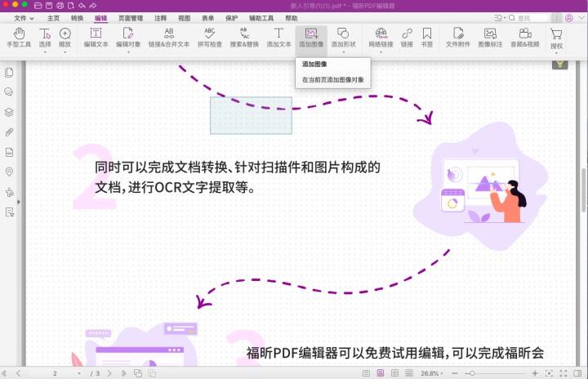Expand the 编辑对象 dropdown arrow
Image resolution: width=588 pixels, height=379 pixels.
point(128,52)
